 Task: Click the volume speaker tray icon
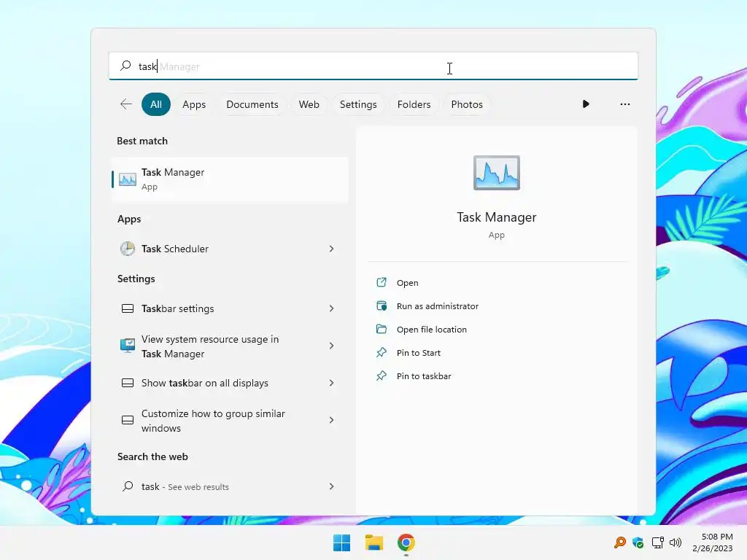click(x=676, y=542)
